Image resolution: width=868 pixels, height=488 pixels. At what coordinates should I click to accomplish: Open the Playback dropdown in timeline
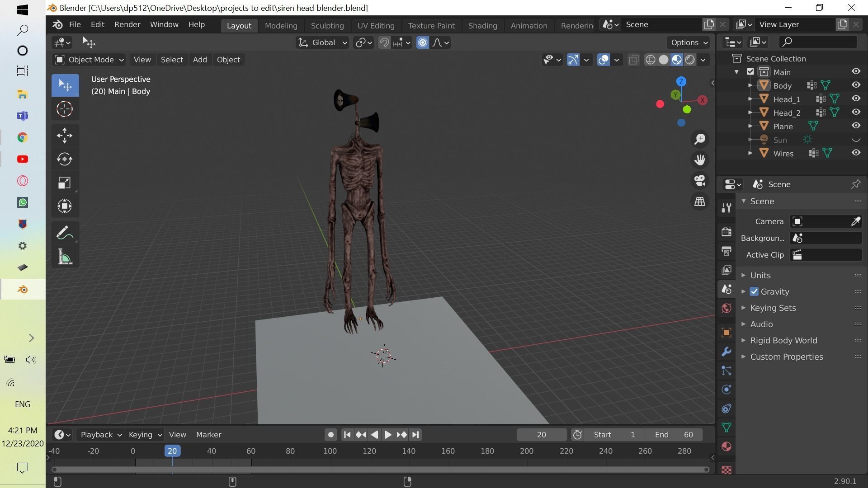coord(100,435)
